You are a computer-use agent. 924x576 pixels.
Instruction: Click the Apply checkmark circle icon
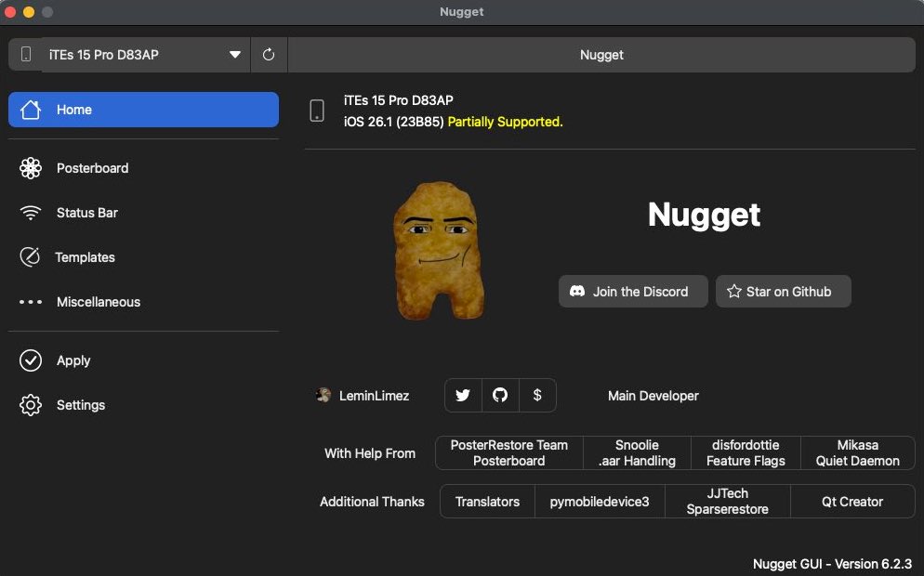click(x=31, y=360)
